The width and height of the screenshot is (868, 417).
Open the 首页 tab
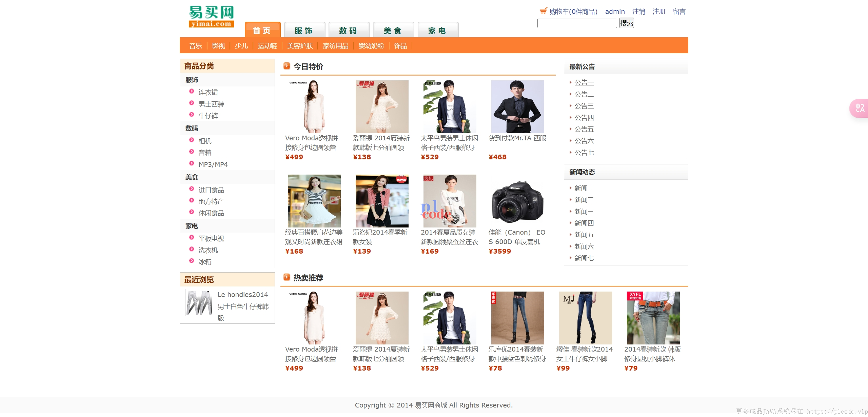click(x=262, y=31)
